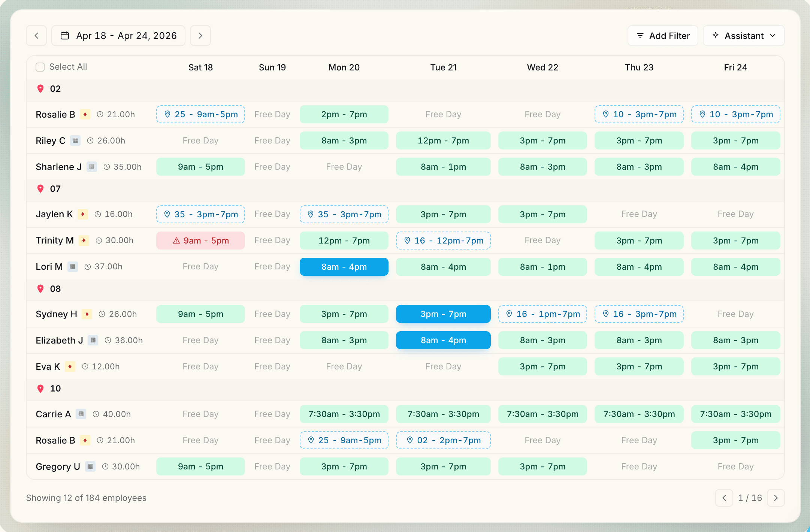Tick the Select All checkbox
This screenshot has height=532, width=810.
[x=40, y=67]
